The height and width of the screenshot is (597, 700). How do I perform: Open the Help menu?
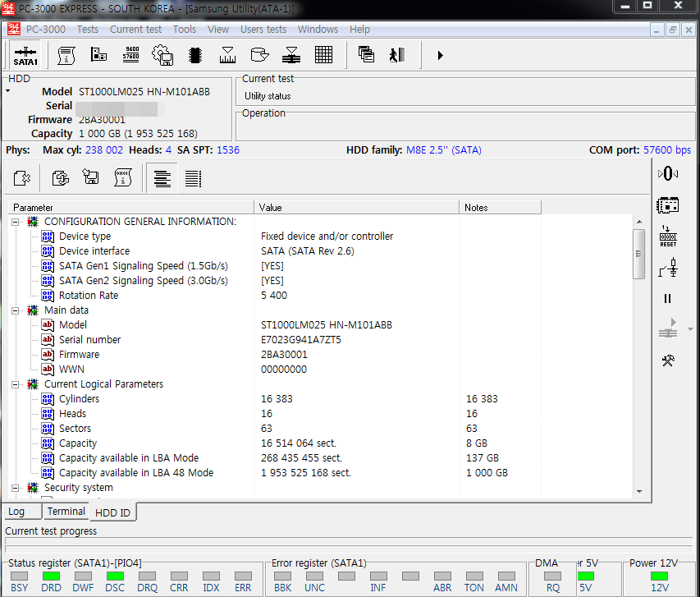tap(359, 29)
